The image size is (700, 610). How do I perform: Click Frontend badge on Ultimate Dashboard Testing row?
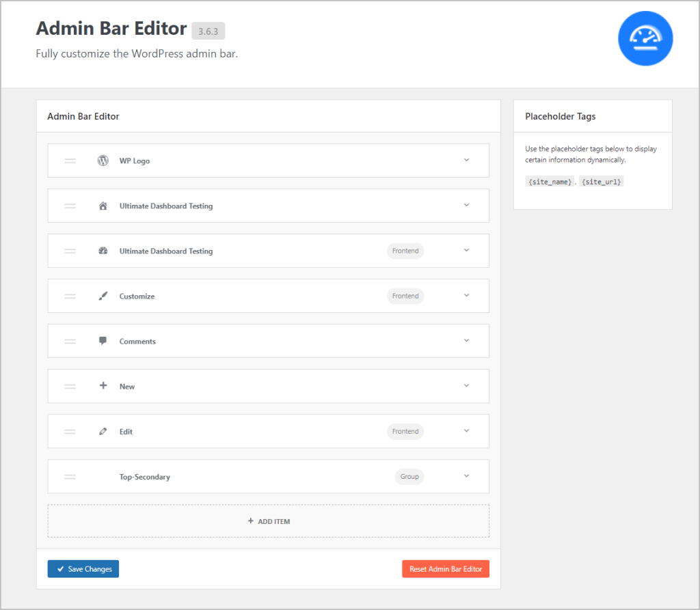coord(405,251)
